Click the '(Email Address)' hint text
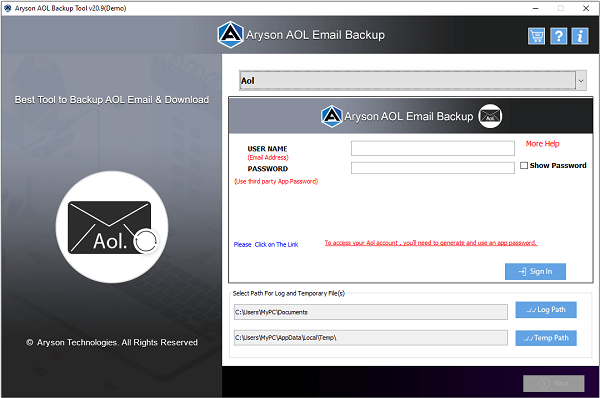The width and height of the screenshot is (600, 398). 268,157
